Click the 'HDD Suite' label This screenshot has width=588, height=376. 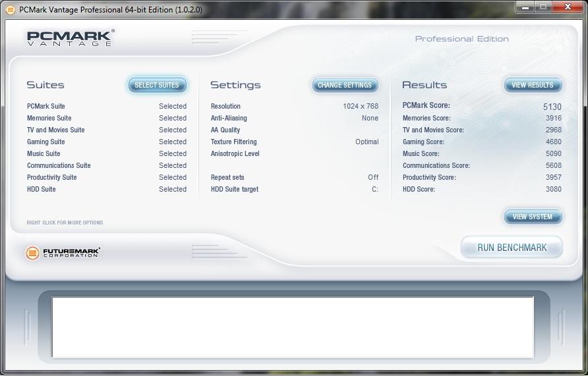(42, 189)
